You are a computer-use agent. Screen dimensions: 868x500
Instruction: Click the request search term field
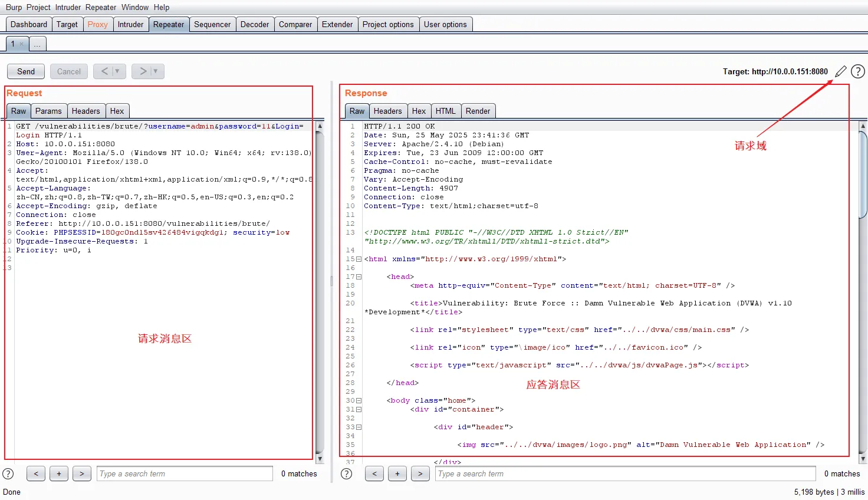[185, 473]
